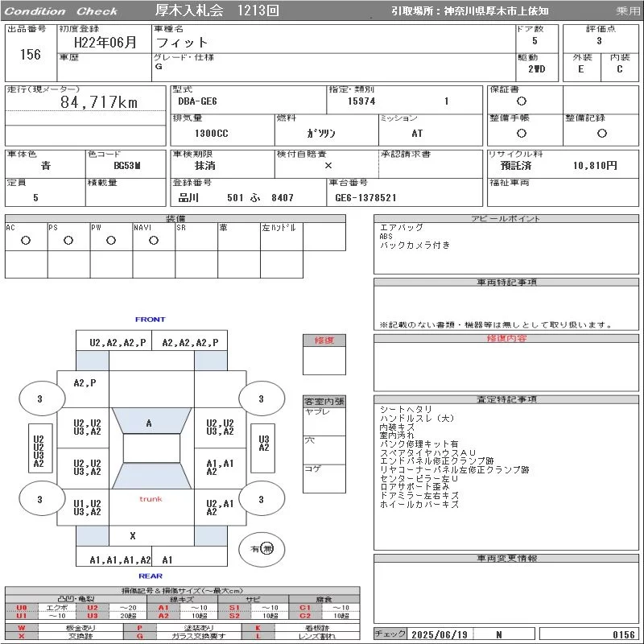This screenshot has height=644, width=644.
Task: Click the AC equipment circle
Action: coord(26,240)
